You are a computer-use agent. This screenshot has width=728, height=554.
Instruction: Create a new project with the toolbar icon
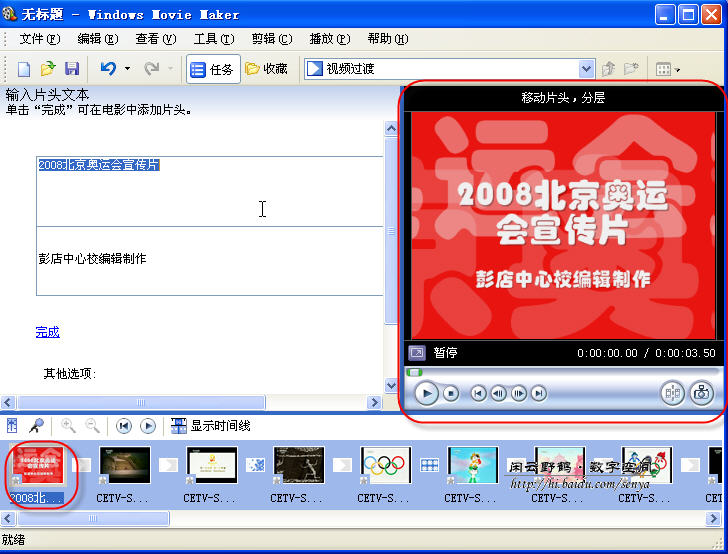click(x=24, y=69)
